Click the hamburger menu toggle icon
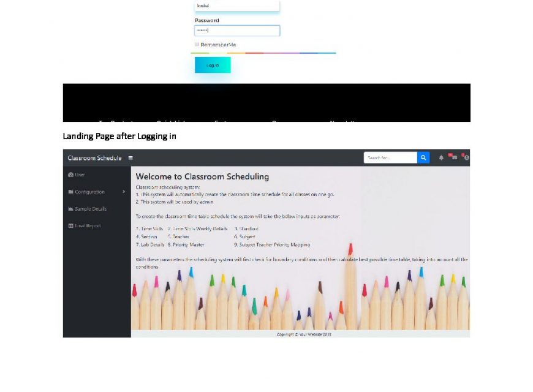 [x=130, y=158]
